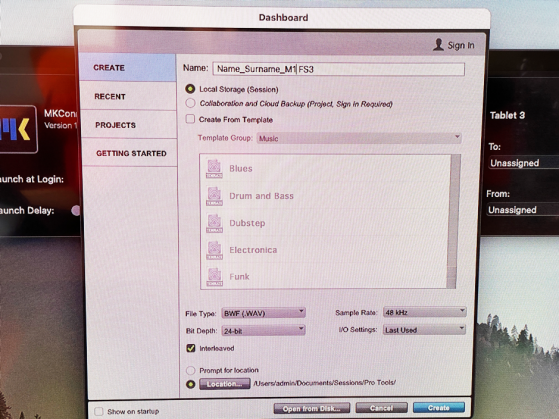Viewport: 559px width, 419px height.
Task: Open the Bit Depth 24-bit dropdown
Action: point(263,331)
